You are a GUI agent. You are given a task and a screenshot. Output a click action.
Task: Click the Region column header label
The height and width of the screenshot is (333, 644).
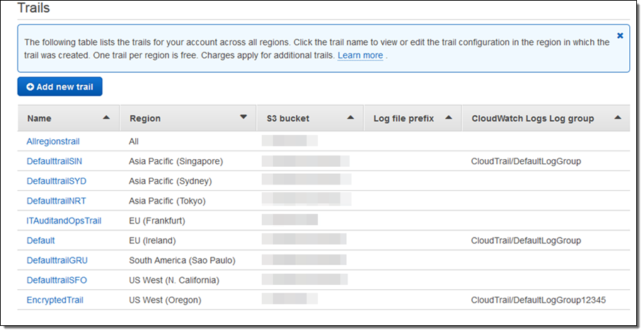click(145, 119)
